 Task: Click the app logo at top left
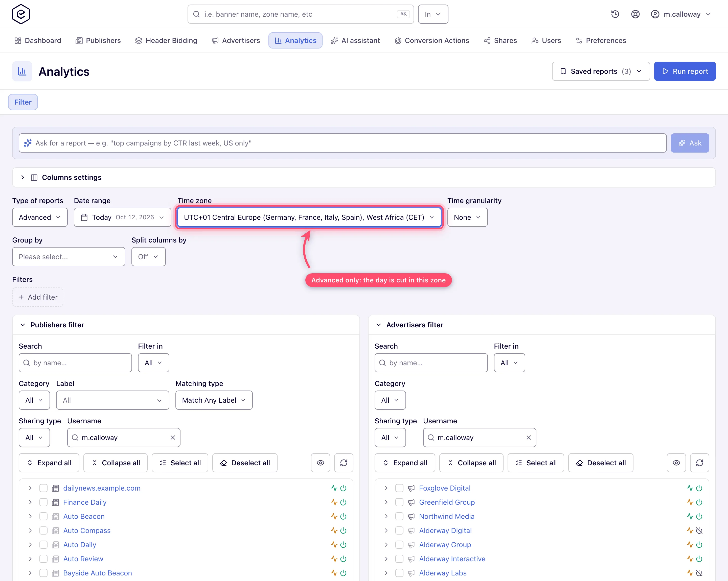(21, 14)
